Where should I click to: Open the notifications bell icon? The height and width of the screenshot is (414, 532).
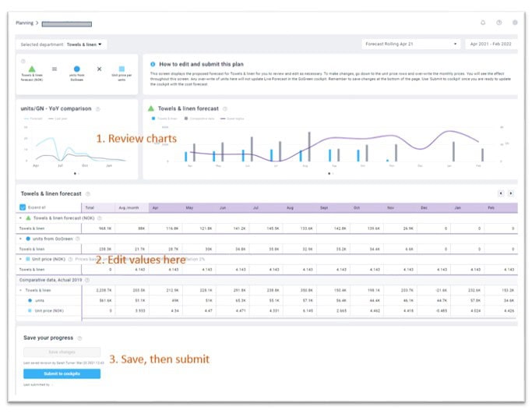(482, 23)
